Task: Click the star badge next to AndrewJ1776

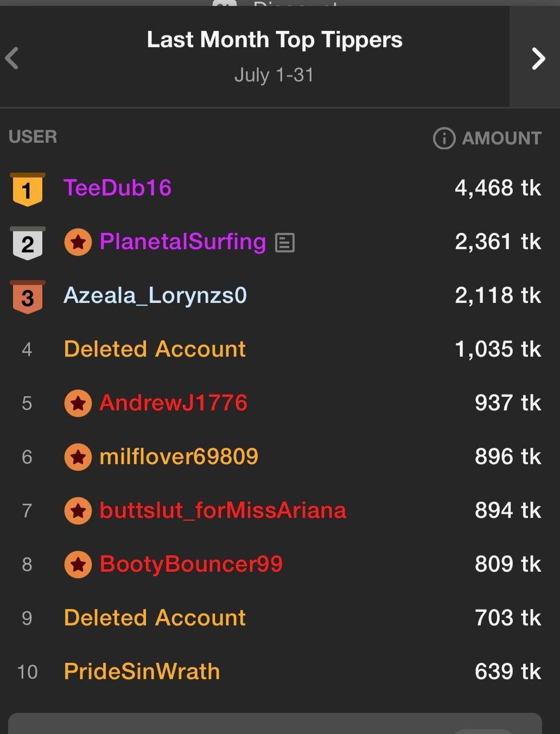Action: tap(78, 404)
